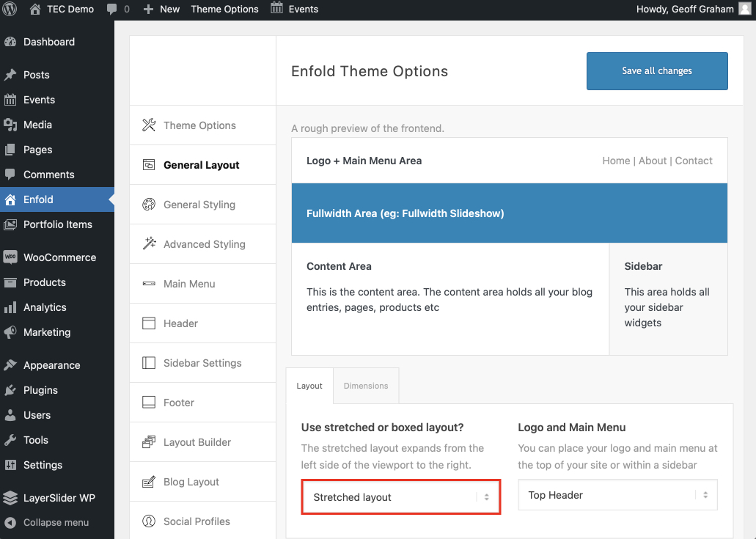Click Save all changes button

coord(657,71)
